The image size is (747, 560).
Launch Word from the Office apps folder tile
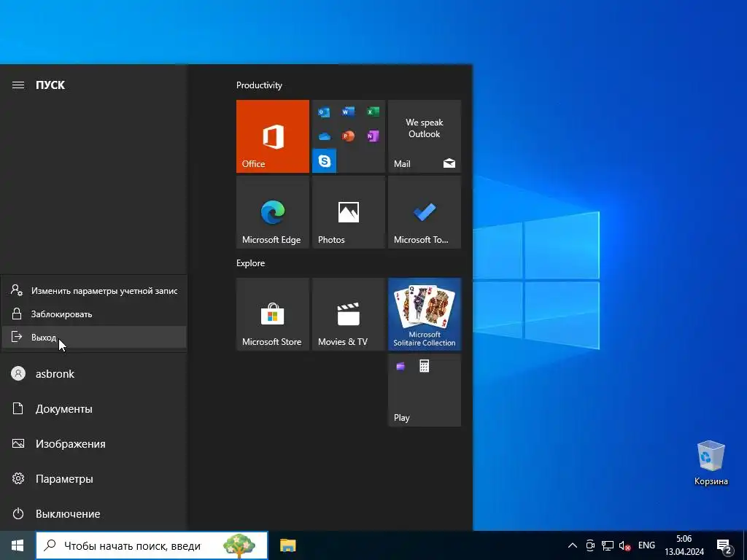point(348,112)
